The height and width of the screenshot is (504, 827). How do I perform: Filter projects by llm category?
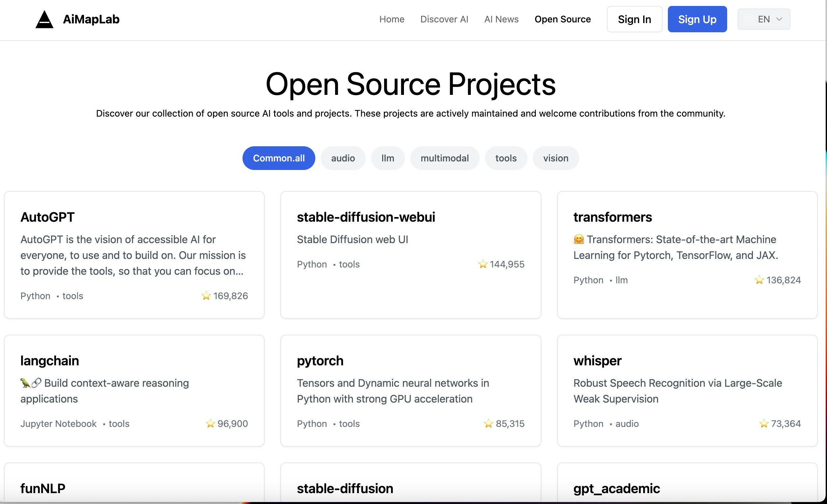[x=387, y=158]
